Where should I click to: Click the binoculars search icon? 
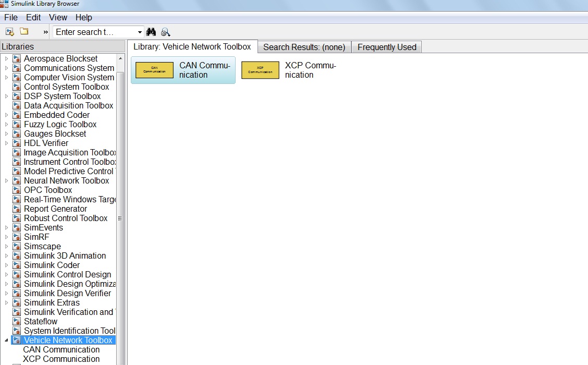[151, 32]
